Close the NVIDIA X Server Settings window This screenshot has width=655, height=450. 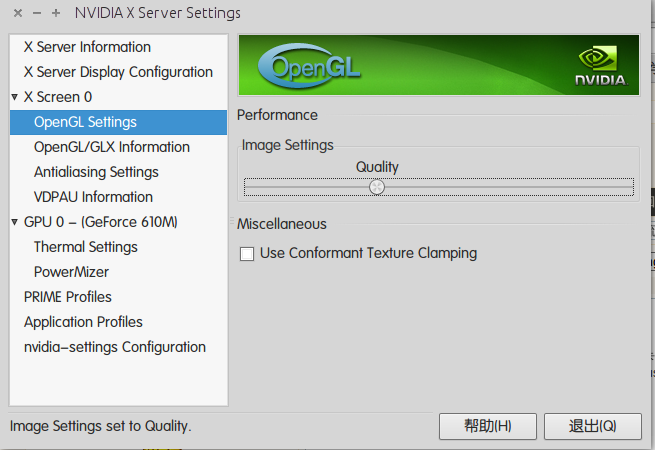pos(18,13)
